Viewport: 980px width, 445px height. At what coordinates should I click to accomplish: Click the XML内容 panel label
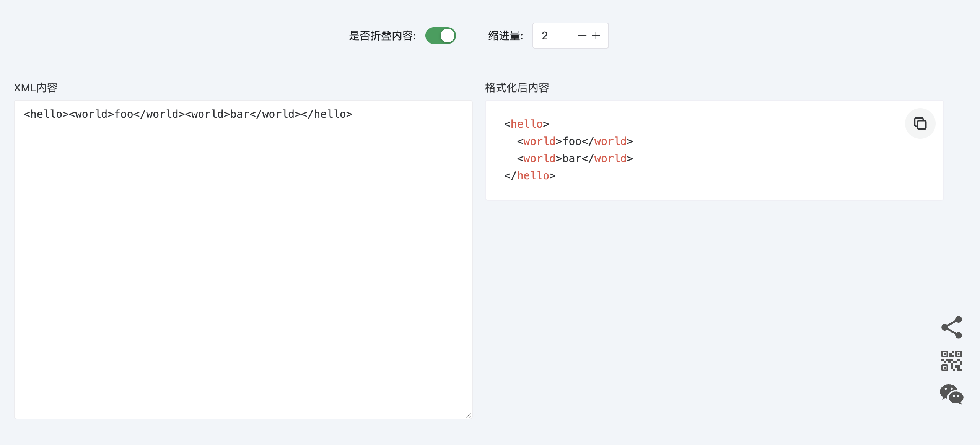click(x=36, y=87)
